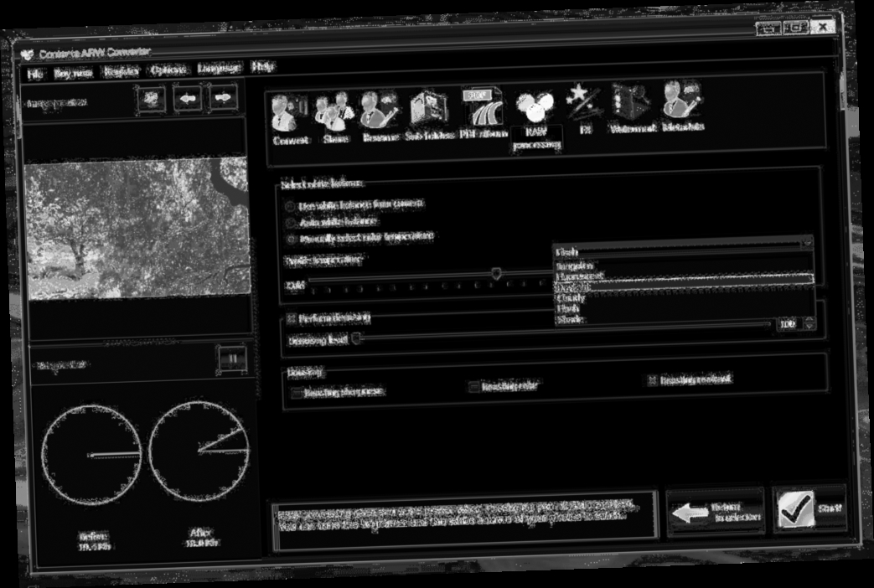874x588 pixels.
Task: Click pause button in image size panel
Action: [x=232, y=359]
